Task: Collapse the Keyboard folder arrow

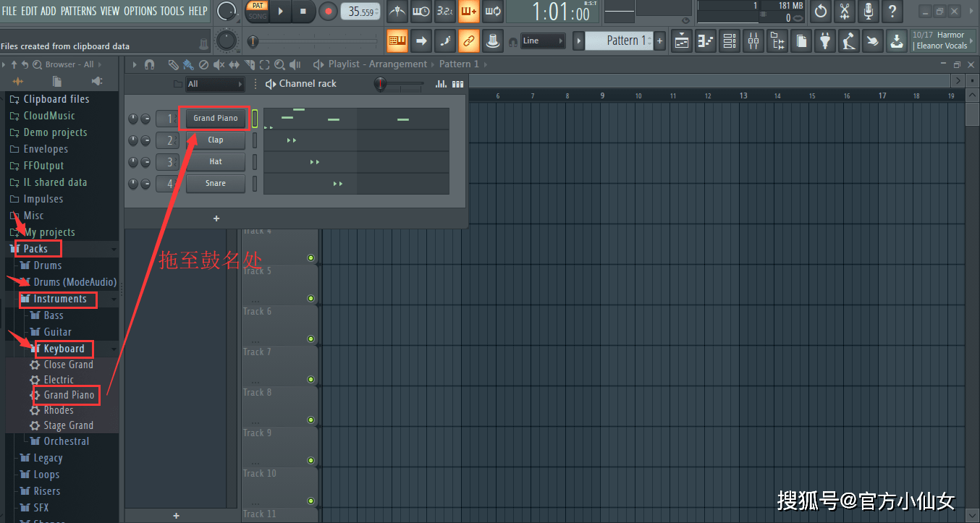Action: click(114, 349)
